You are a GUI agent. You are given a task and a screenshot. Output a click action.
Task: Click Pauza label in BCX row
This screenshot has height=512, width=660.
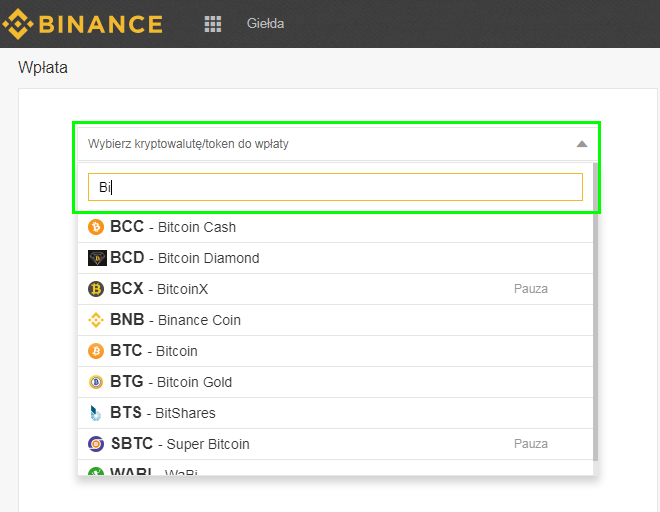(x=531, y=289)
